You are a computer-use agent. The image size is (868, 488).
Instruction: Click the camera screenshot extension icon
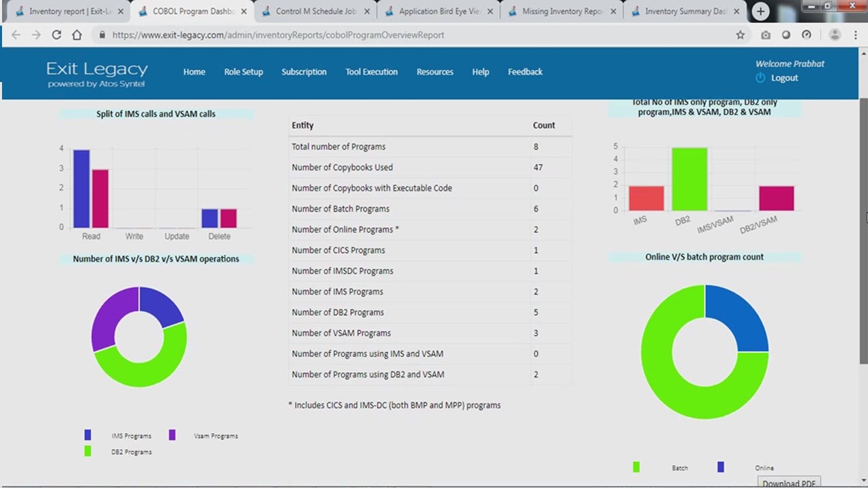coord(766,35)
